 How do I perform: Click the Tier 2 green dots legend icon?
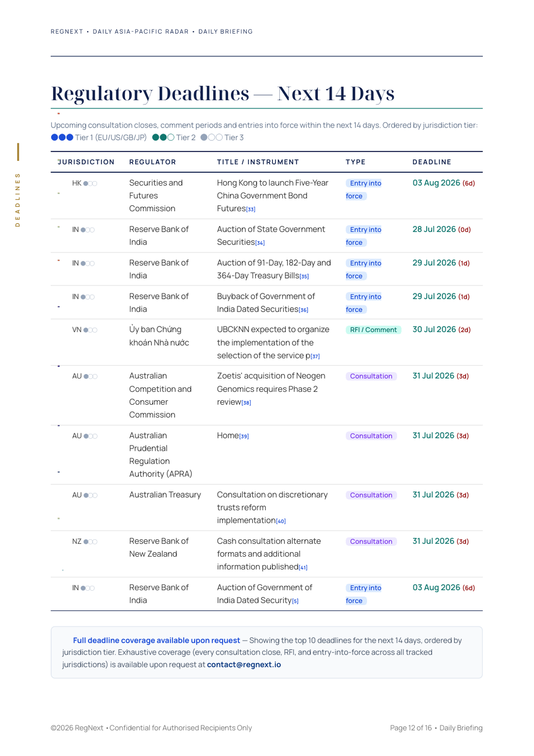(163, 138)
